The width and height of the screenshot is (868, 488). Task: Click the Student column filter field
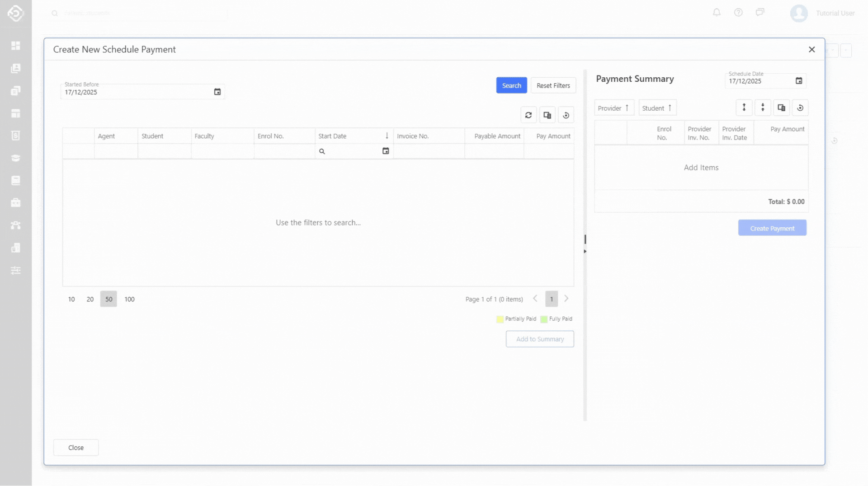(164, 151)
